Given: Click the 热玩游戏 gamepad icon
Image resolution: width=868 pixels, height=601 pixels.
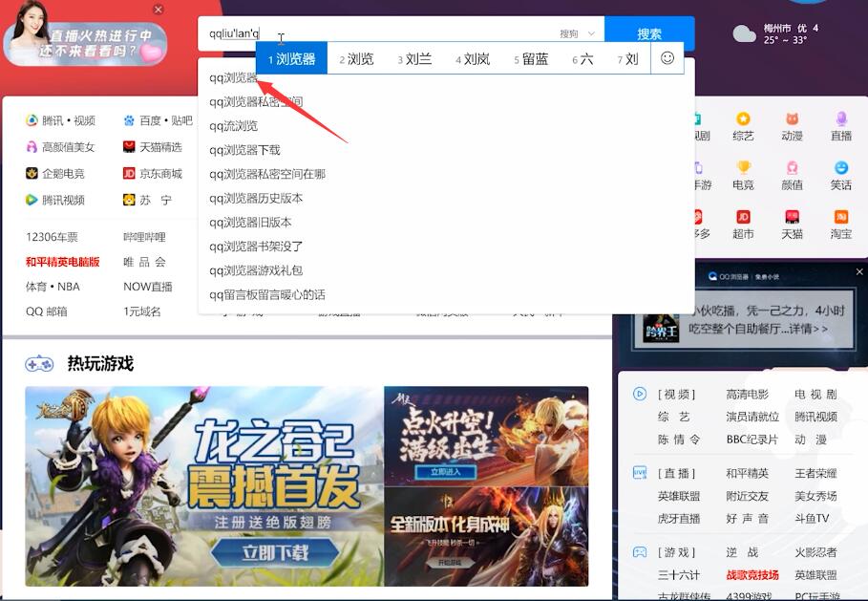Looking at the screenshot, I should [x=39, y=364].
